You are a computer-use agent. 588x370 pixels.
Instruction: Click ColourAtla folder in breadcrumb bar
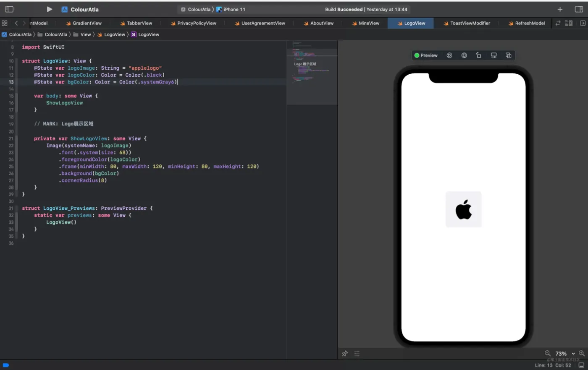click(x=52, y=34)
